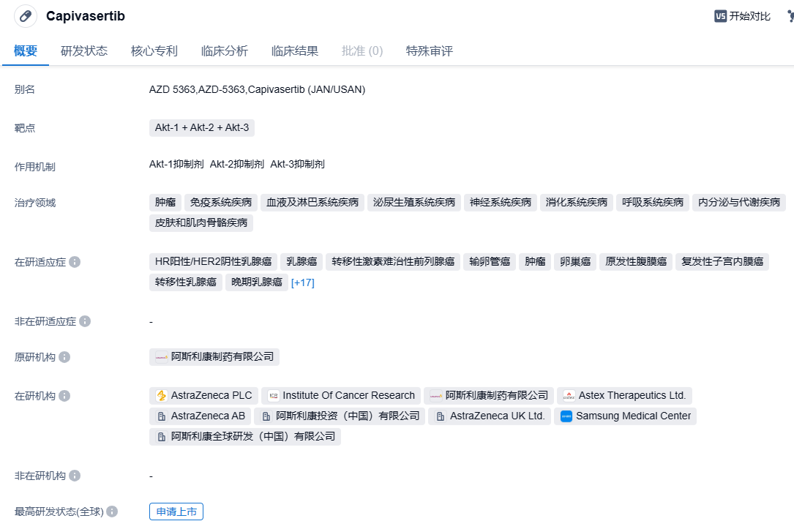This screenshot has height=532, width=794.
Task: Click the 申请上市 status badge
Action: point(176,512)
